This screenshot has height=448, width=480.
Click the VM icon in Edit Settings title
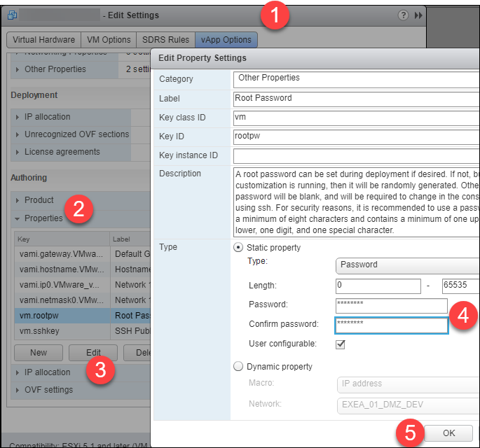[x=12, y=15]
